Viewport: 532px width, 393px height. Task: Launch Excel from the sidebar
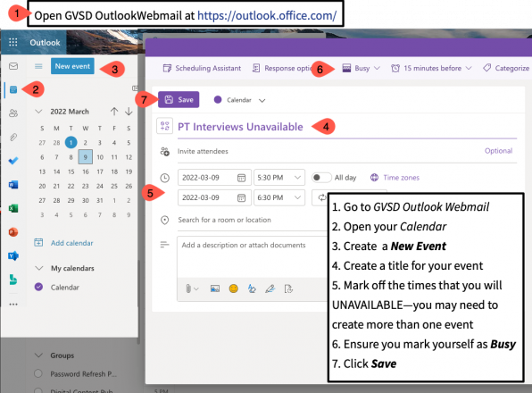coord(13,208)
